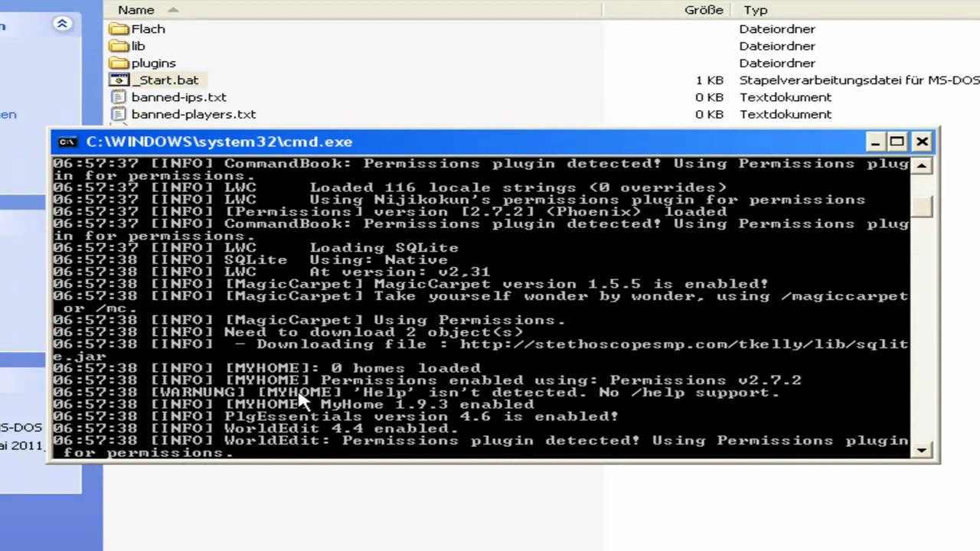Viewport: 980px width, 551px height.
Task: Select the banned-ips.txt file icon
Action: coord(119,97)
